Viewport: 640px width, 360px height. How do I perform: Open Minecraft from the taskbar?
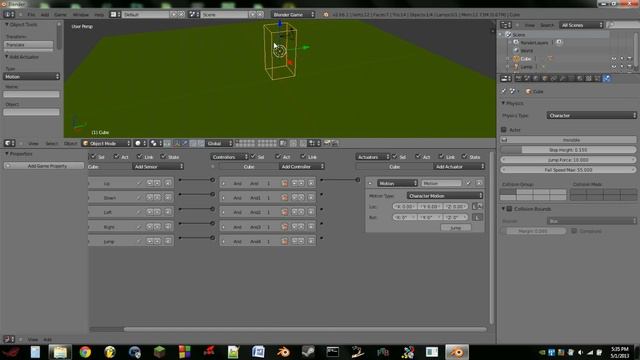click(159, 352)
